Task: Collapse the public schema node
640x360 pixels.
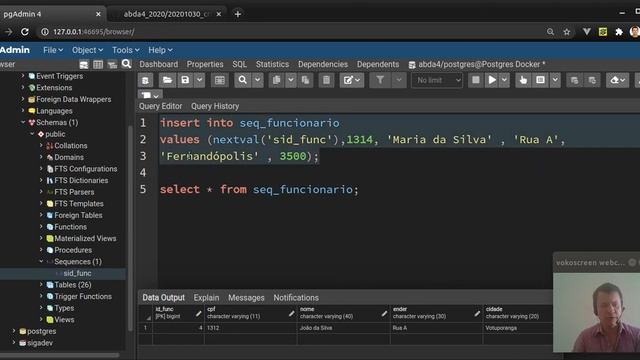Action: click(x=33, y=134)
